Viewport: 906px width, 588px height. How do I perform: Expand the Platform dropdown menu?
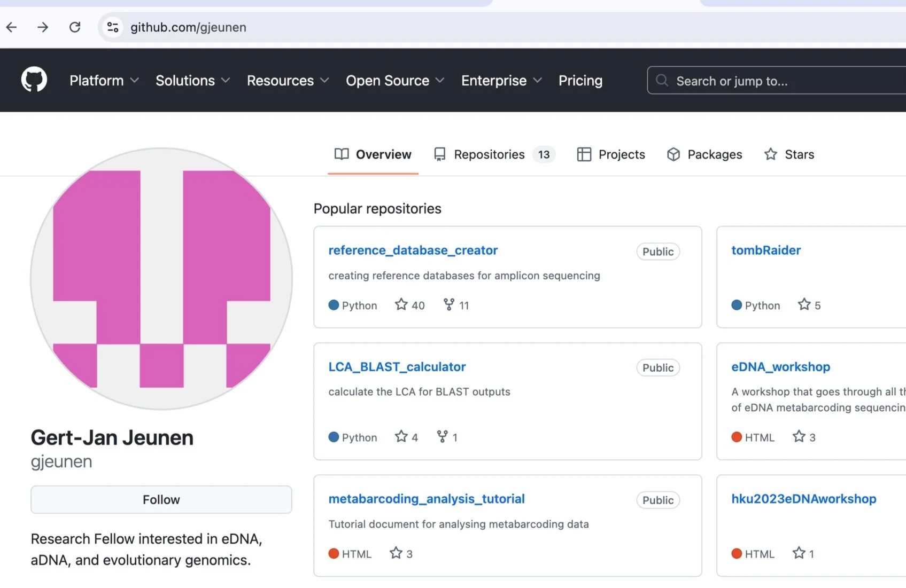104,81
